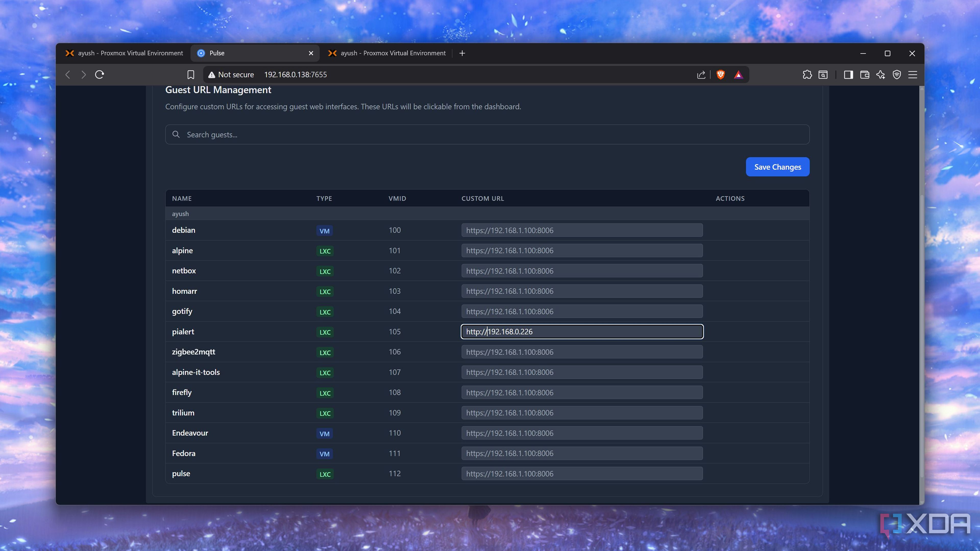
Task: Click the CUSTOM URL column header
Action: 483,198
